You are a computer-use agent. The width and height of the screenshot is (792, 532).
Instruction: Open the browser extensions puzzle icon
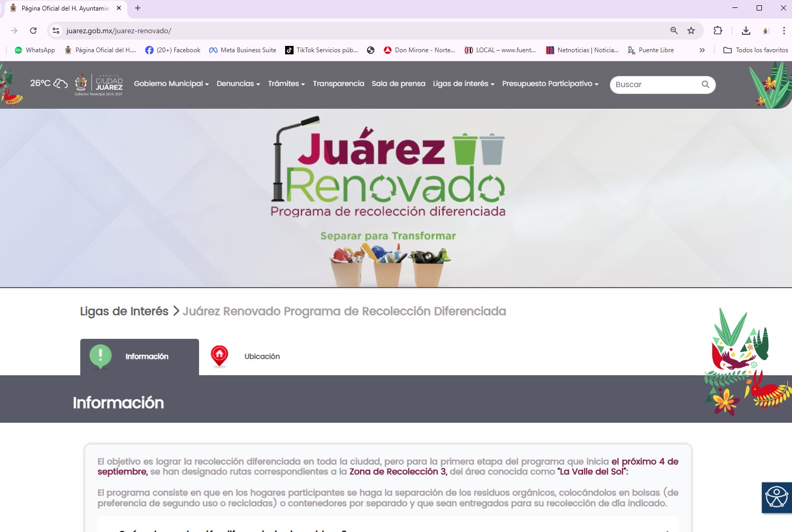pyautogui.click(x=718, y=31)
